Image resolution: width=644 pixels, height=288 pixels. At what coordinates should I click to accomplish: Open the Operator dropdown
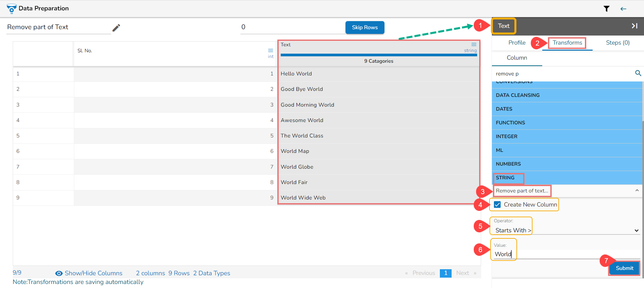tap(566, 230)
